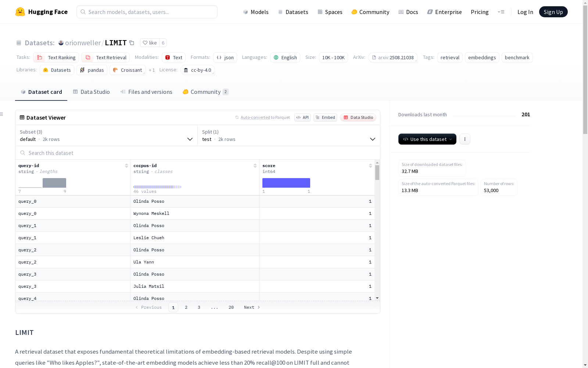Open Models in the top navigation

pos(256,12)
